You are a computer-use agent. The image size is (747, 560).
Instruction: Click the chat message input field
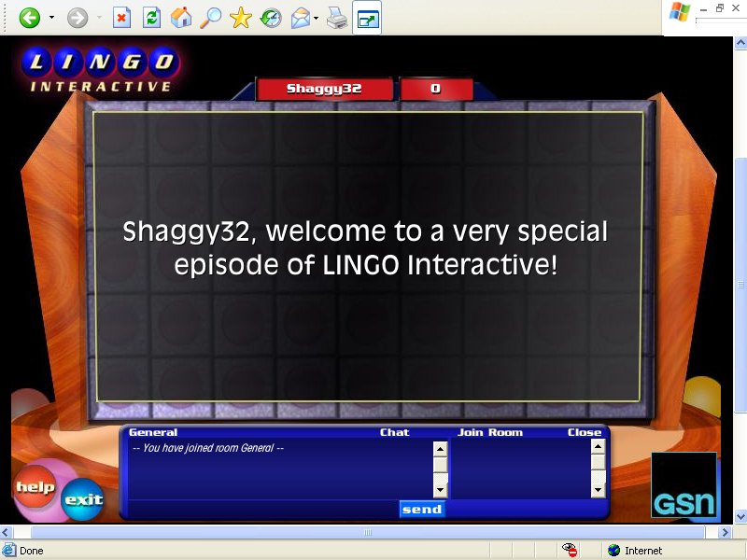click(x=261, y=510)
